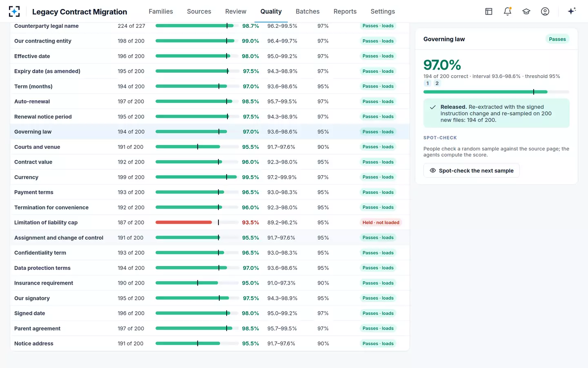The width and height of the screenshot is (588, 368).
Task: Open the graduation cap learning icon
Action: pyautogui.click(x=526, y=11)
